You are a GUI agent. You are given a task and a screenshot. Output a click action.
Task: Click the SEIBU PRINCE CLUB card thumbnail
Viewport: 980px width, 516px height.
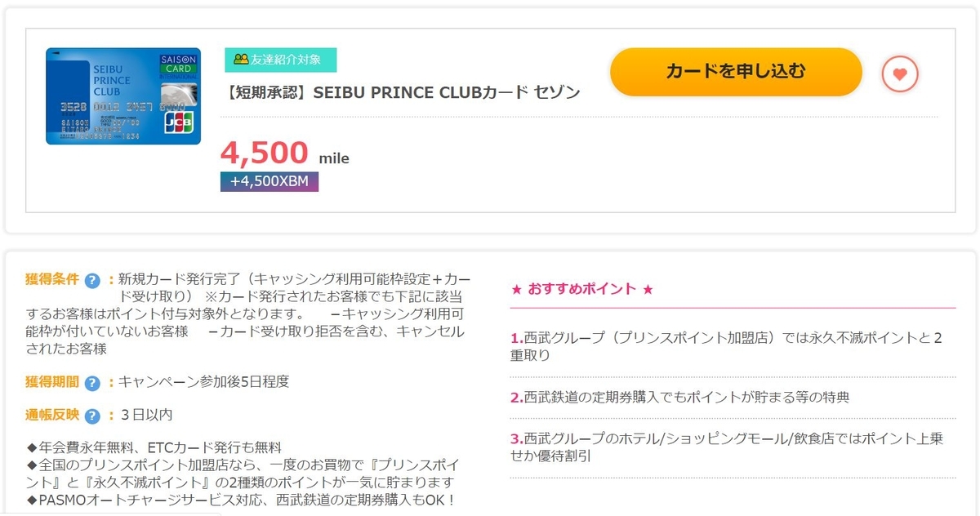122,96
